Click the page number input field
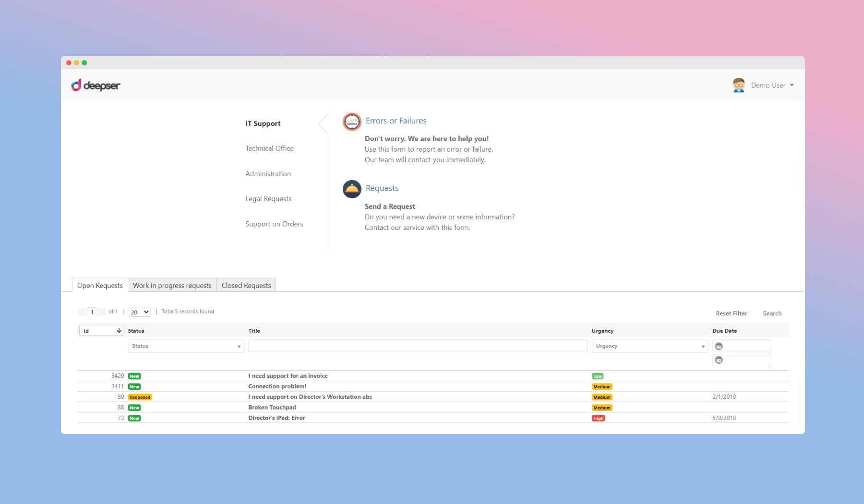The height and width of the screenshot is (504, 864). [x=92, y=312]
